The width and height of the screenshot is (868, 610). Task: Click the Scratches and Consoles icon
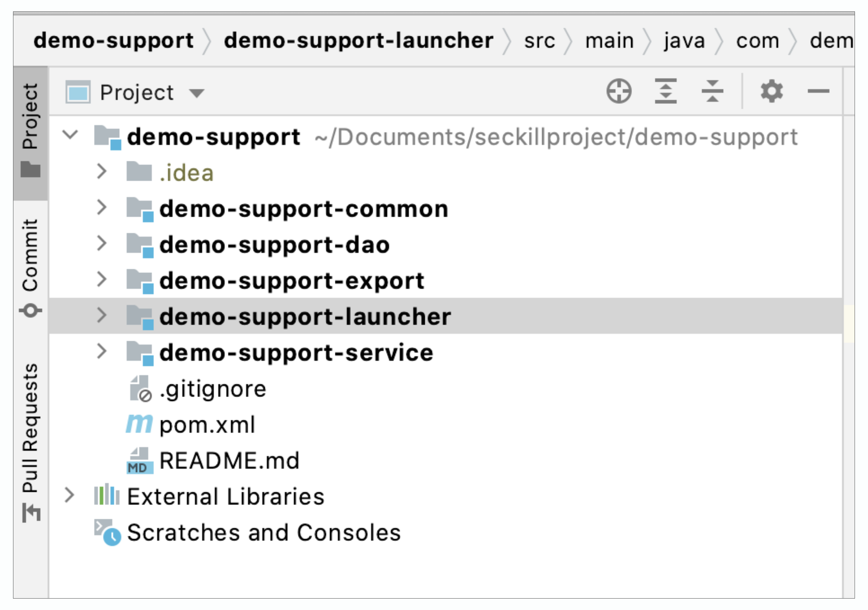[107, 532]
